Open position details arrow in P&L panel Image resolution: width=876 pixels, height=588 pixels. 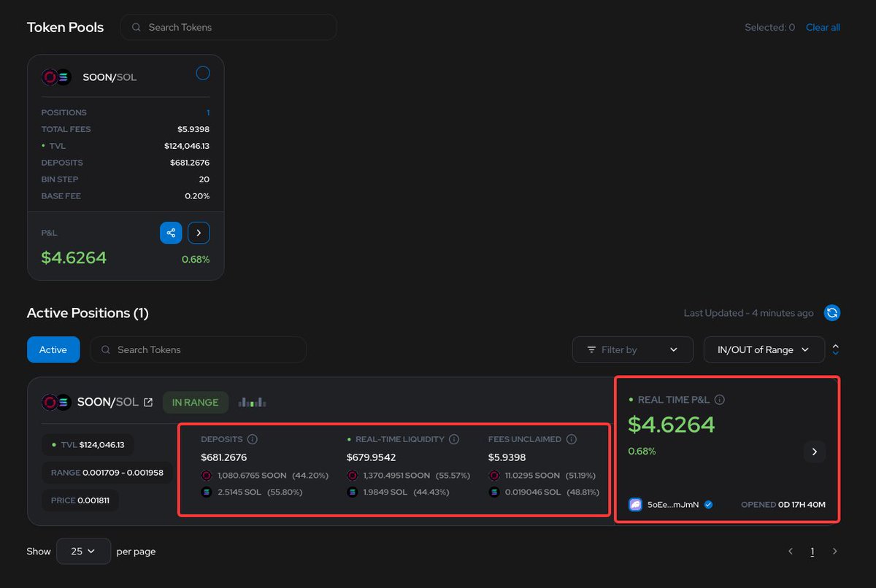pos(815,452)
